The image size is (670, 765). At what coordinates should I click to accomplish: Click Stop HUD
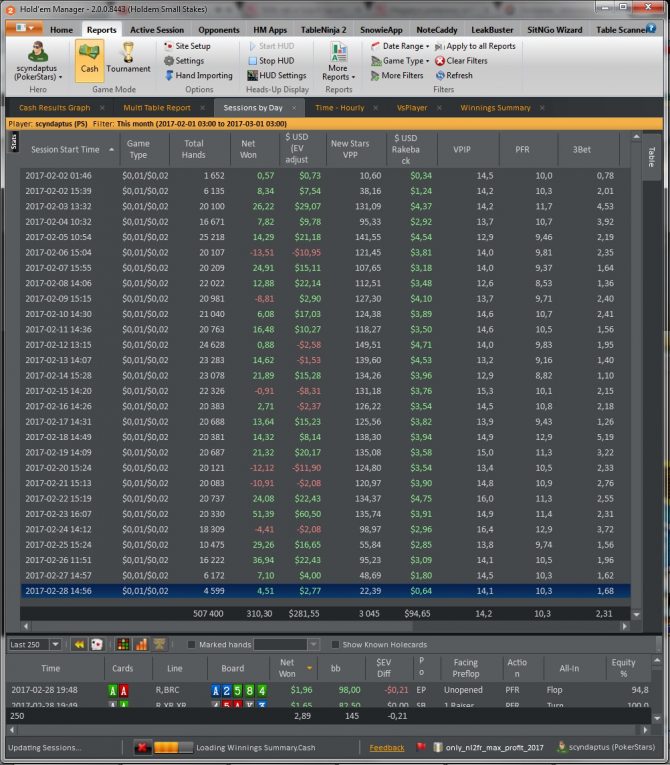271,60
